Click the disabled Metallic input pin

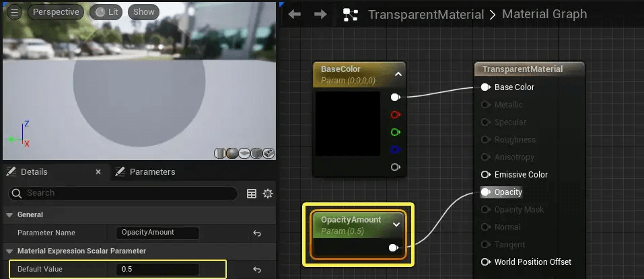[x=485, y=105]
